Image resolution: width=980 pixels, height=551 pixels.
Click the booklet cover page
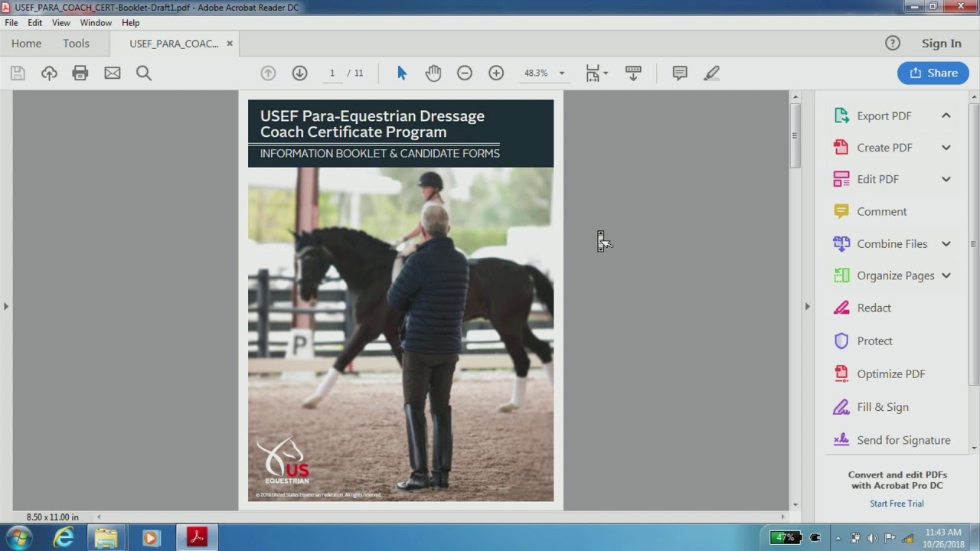pyautogui.click(x=400, y=300)
